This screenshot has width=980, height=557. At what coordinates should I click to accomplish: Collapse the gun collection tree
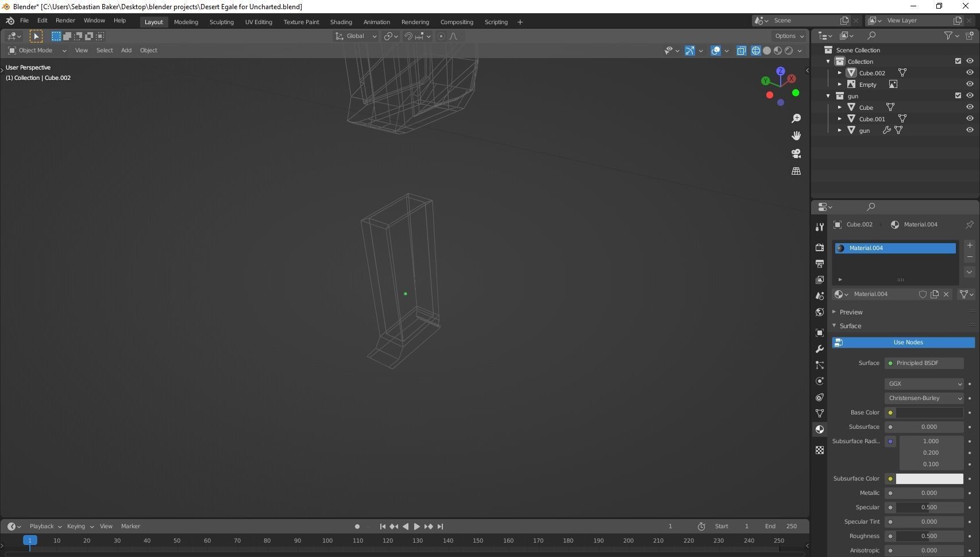(x=828, y=96)
